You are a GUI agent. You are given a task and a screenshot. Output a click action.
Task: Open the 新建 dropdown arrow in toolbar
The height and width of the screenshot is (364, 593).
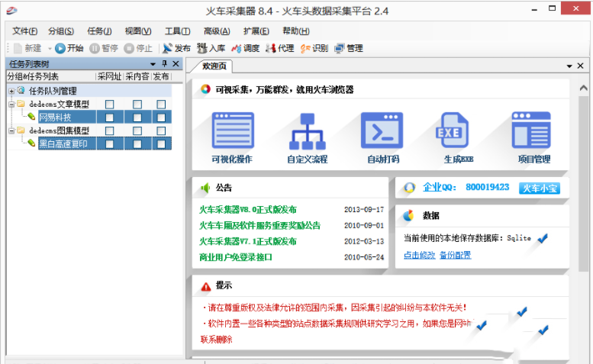point(48,48)
